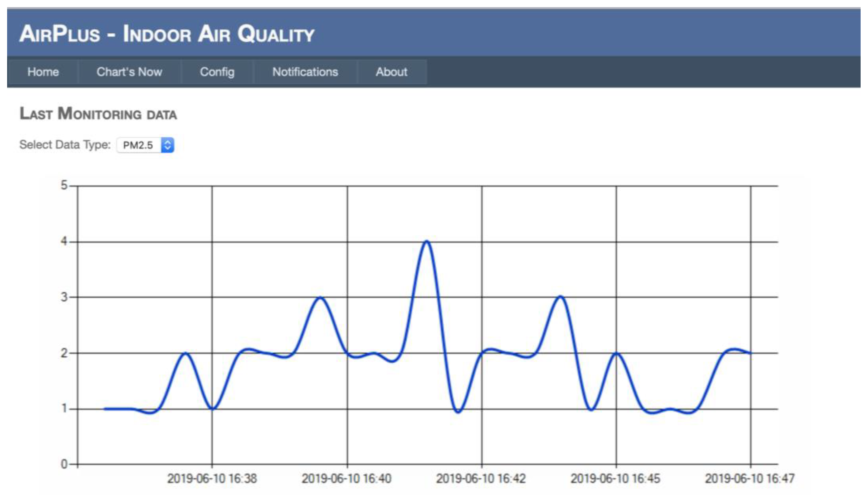Open the Home navigation tab
Screen dimensions: 868x499
pos(43,72)
